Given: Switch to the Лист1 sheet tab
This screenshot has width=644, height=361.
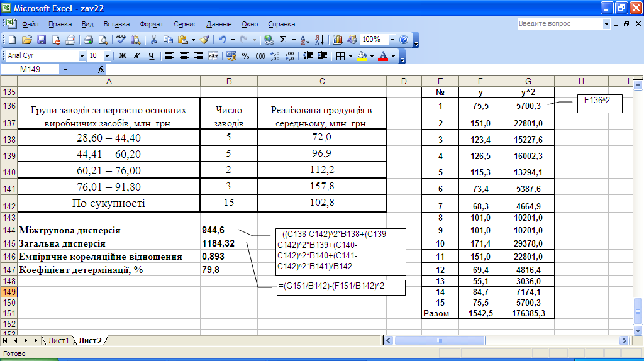Looking at the screenshot, I should click(x=58, y=340).
